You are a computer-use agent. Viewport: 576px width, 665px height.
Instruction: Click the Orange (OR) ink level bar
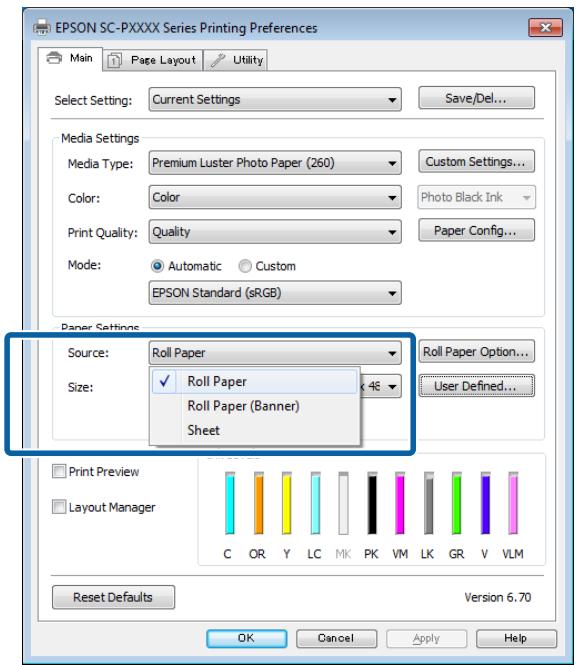click(258, 503)
